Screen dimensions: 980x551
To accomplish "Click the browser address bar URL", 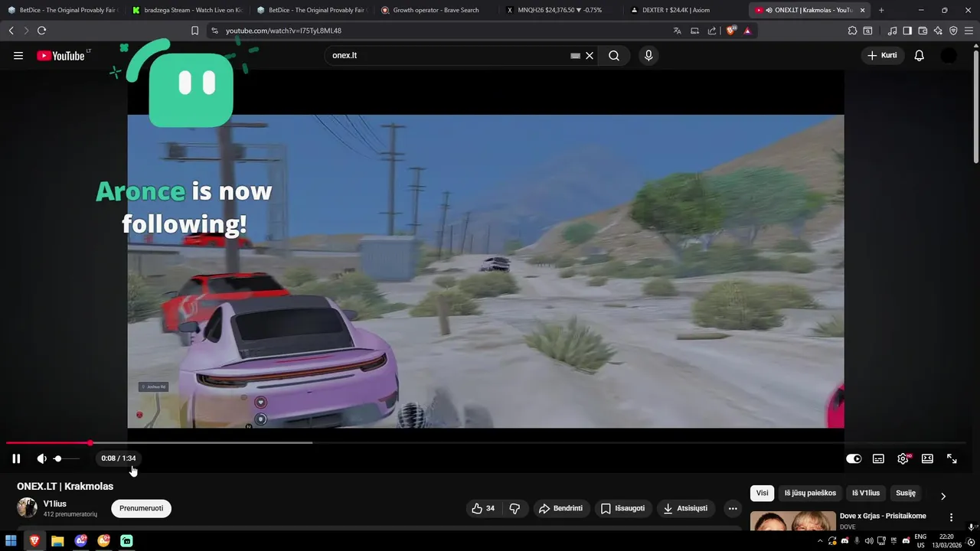I will pos(283,31).
